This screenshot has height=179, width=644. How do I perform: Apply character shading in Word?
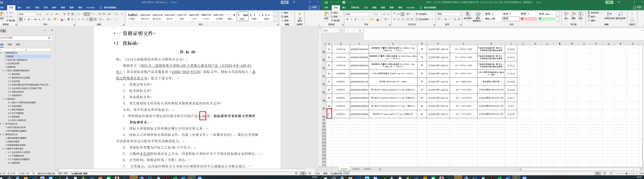68,19
